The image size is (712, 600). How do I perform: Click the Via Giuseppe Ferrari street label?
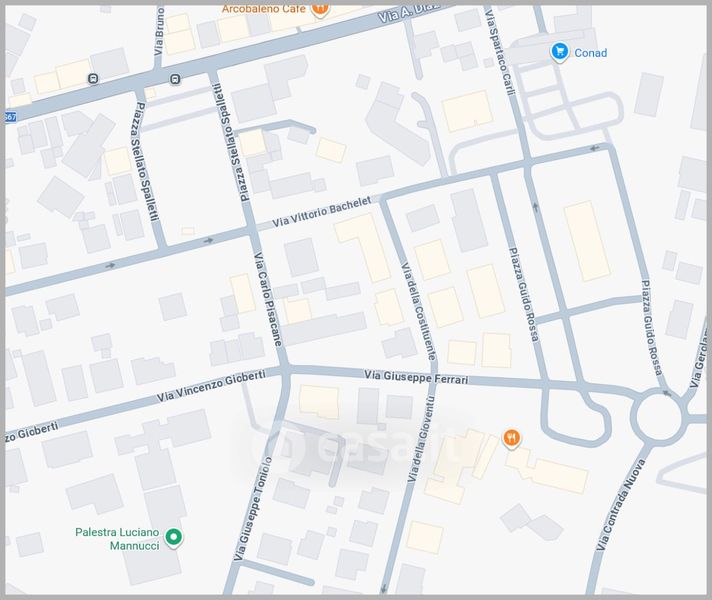pyautogui.click(x=416, y=377)
